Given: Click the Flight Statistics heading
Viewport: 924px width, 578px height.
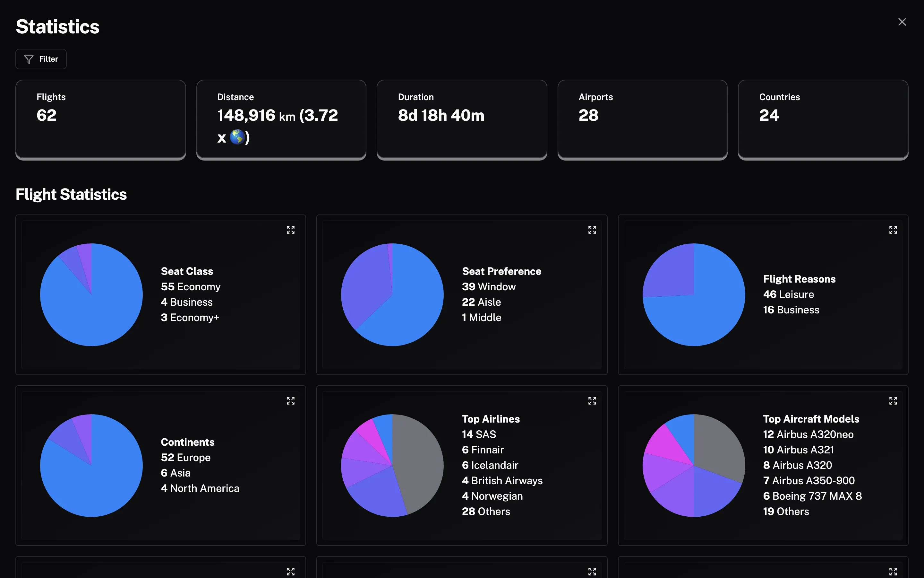Looking at the screenshot, I should tap(72, 194).
